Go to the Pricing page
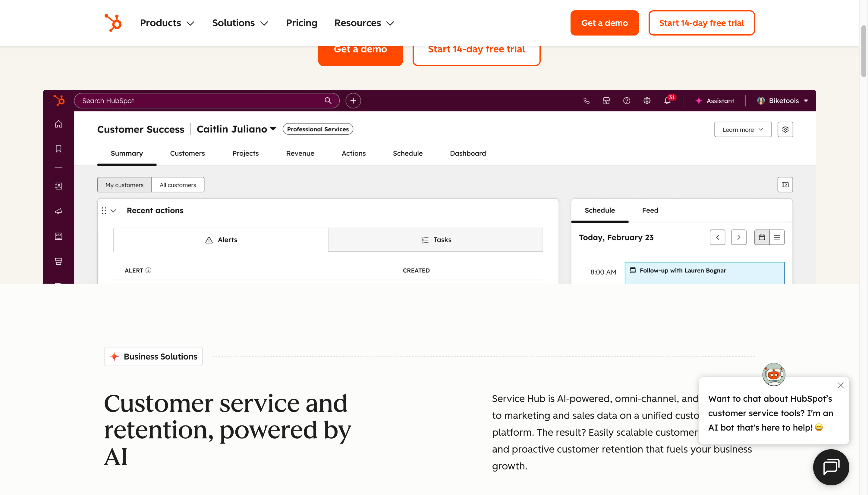Image resolution: width=868 pixels, height=495 pixels. tap(301, 23)
